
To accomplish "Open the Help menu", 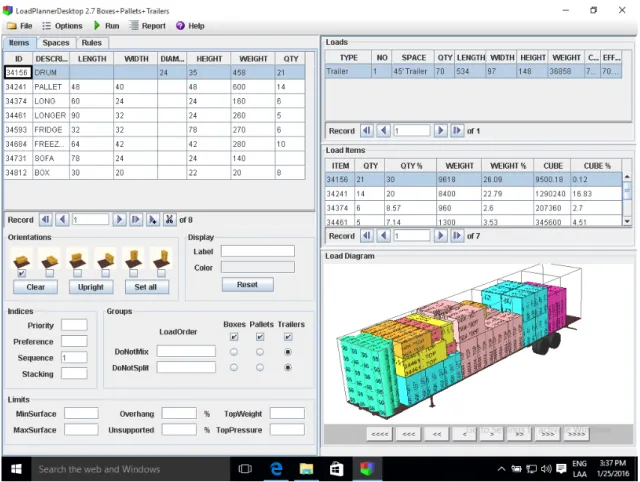I will (190, 26).
